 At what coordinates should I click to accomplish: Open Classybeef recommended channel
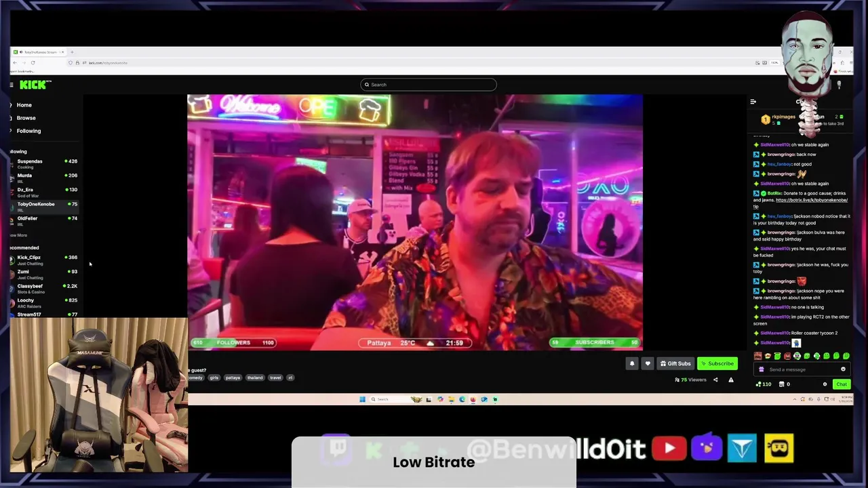43,288
